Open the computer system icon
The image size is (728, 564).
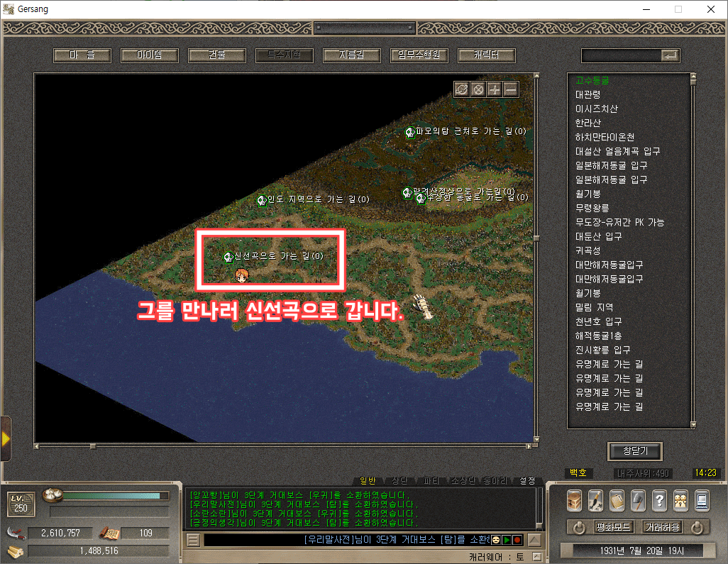[x=702, y=501]
